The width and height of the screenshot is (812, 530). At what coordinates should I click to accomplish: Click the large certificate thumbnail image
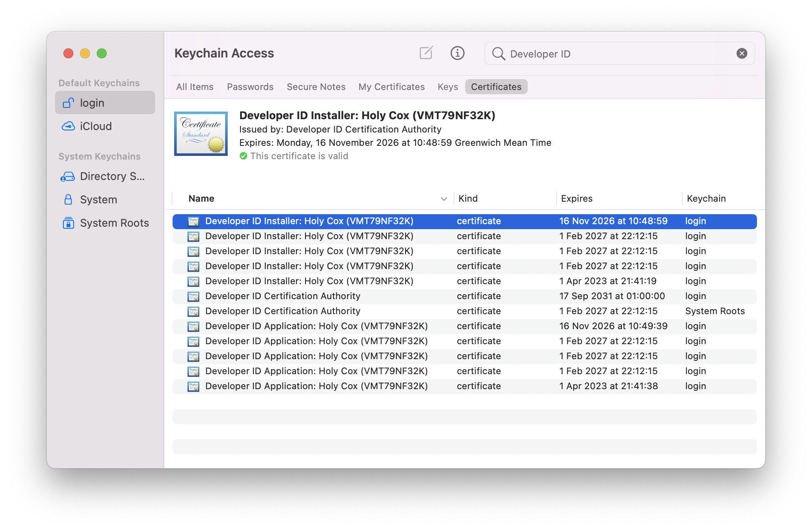(x=201, y=134)
